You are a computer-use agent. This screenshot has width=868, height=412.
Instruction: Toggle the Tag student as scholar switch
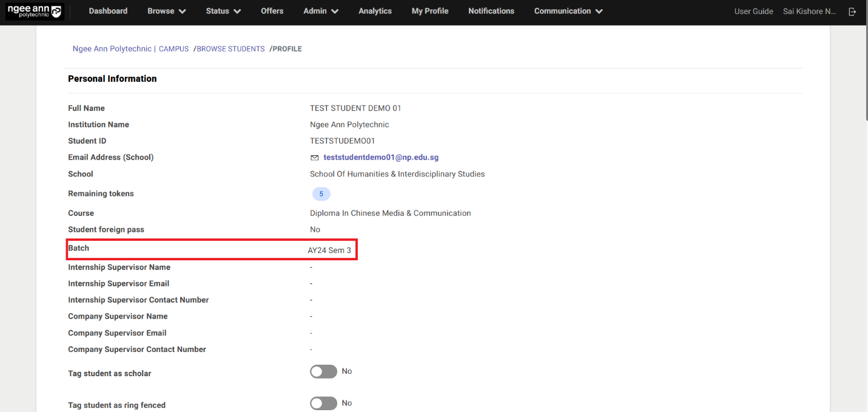[x=323, y=372]
